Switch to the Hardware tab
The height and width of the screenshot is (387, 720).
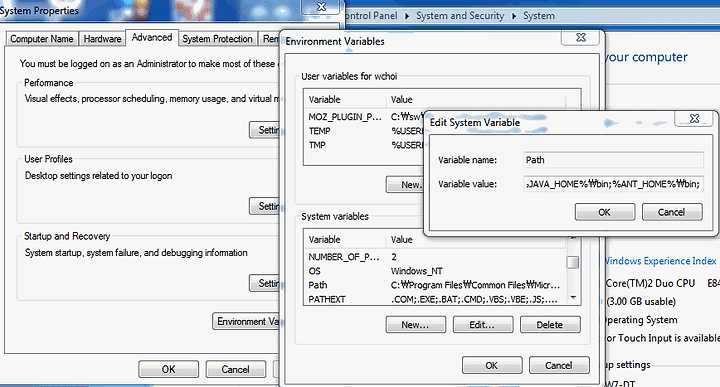click(x=102, y=39)
